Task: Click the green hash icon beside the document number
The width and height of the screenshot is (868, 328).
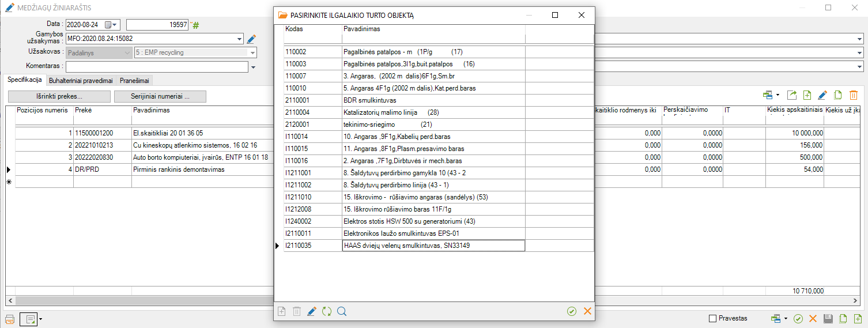Action: tap(195, 25)
